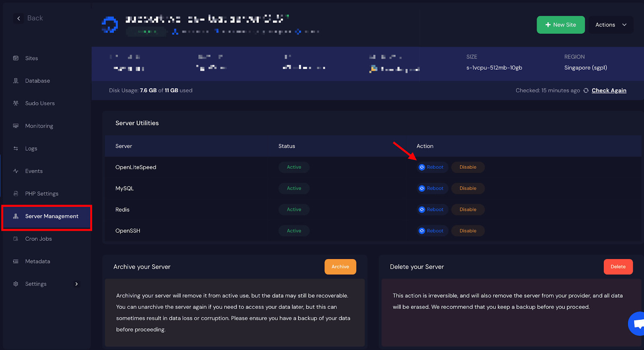The image size is (644, 350).
Task: Click the Cron Jobs sidebar icon
Action: tap(16, 239)
